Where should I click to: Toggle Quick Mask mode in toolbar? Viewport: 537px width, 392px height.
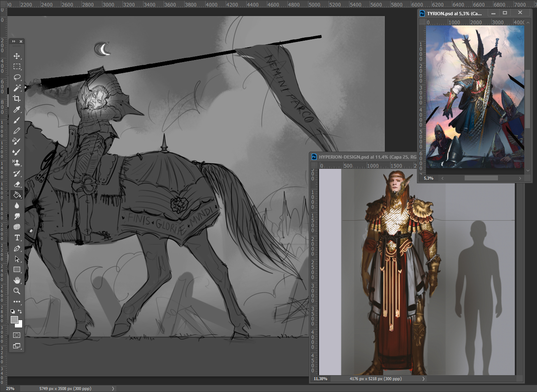(17, 335)
